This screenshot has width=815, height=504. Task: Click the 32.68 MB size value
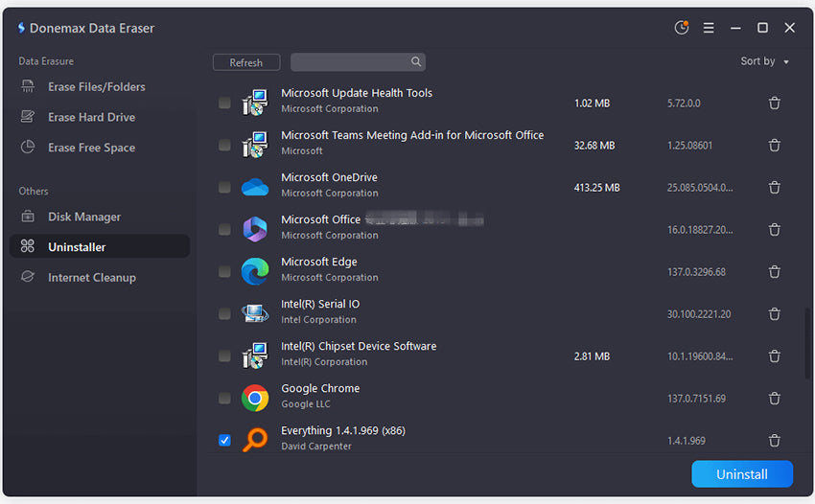[x=594, y=146]
